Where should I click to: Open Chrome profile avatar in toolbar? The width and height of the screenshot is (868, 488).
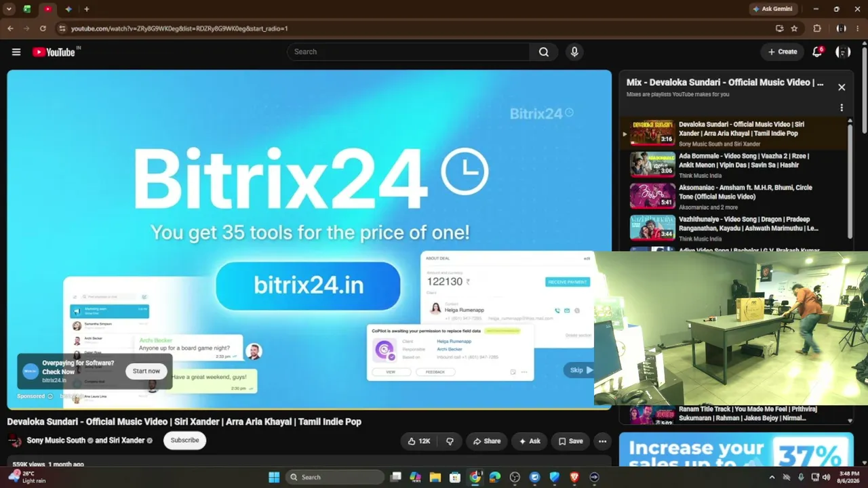coord(841,28)
